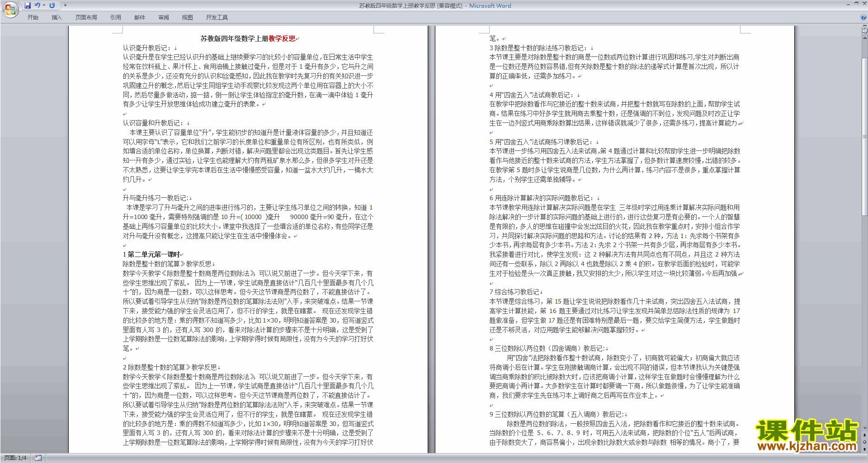Click the 页面: 1/4 page indicator in the status bar
Image resolution: width=868 pixels, height=463 pixels.
[15, 458]
